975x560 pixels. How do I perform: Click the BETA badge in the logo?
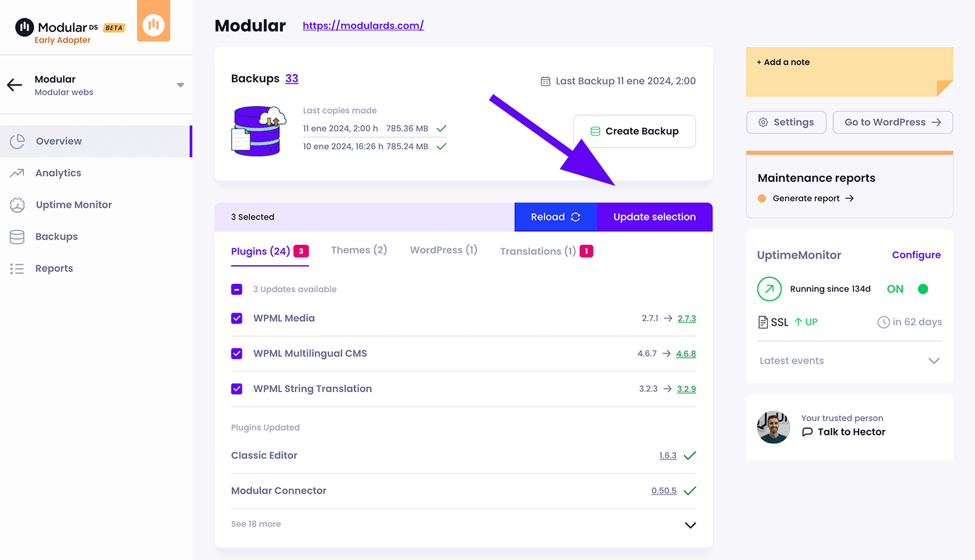[114, 28]
